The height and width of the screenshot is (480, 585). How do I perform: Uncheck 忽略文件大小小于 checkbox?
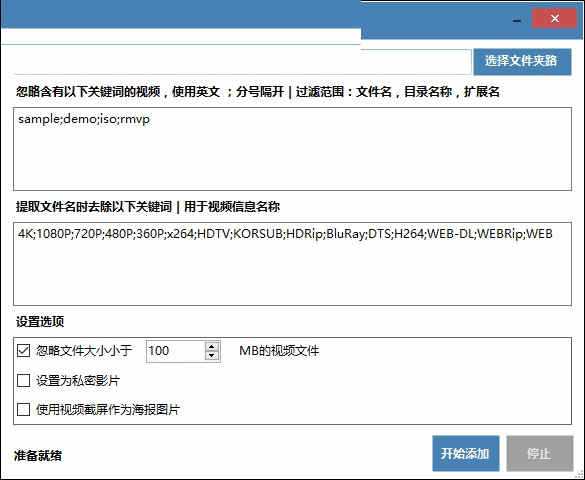(24, 351)
